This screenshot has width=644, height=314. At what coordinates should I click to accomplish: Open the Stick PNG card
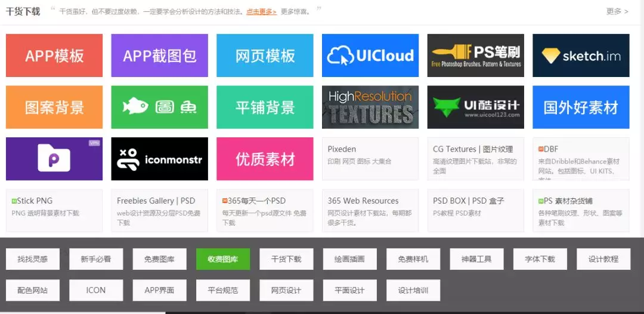[x=54, y=211]
